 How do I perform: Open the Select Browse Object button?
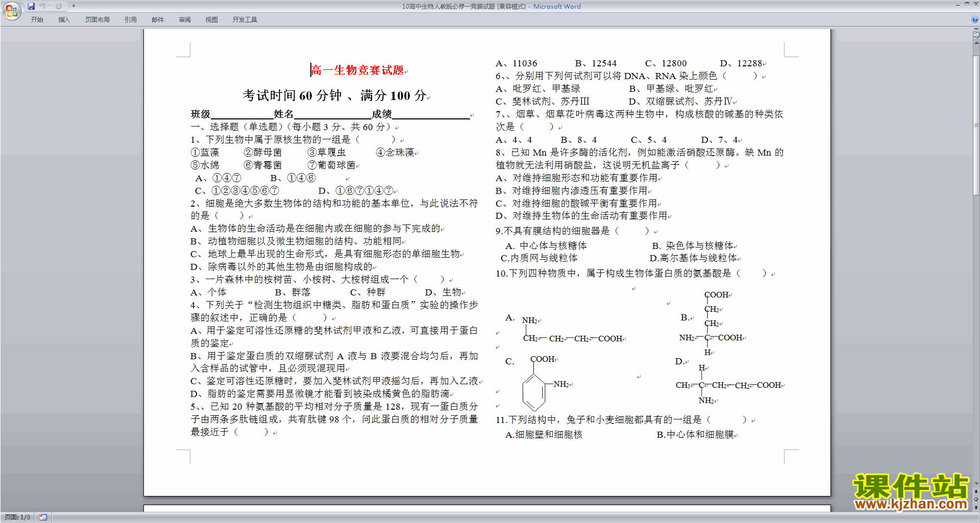click(x=976, y=499)
